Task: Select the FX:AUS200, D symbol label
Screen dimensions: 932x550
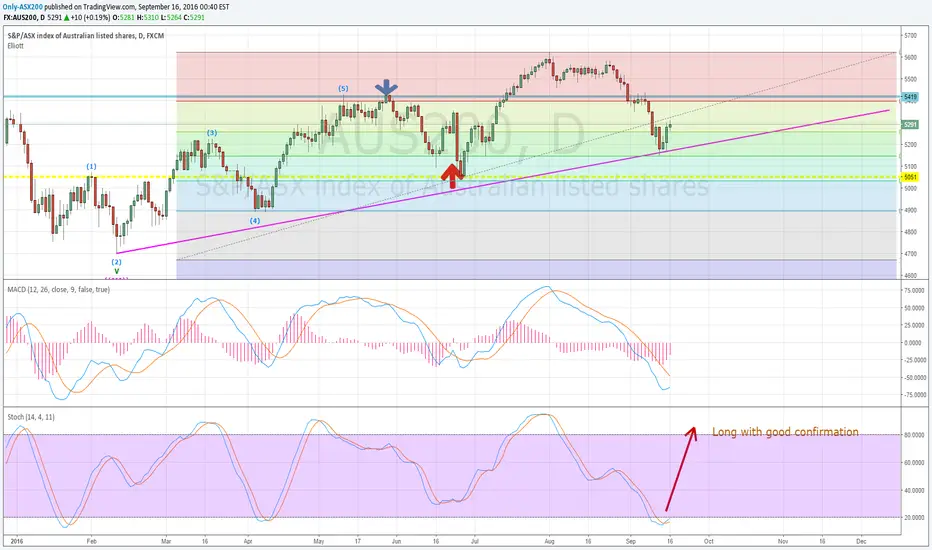Action: coord(24,17)
